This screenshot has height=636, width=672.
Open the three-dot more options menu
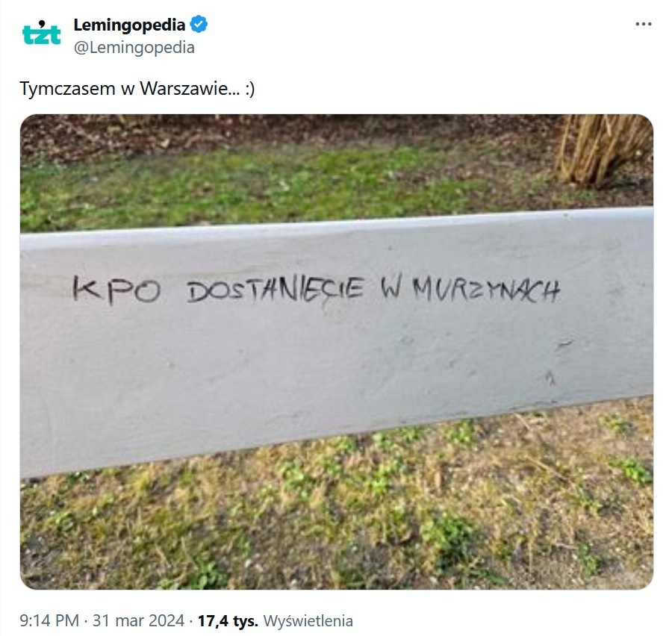click(x=644, y=24)
